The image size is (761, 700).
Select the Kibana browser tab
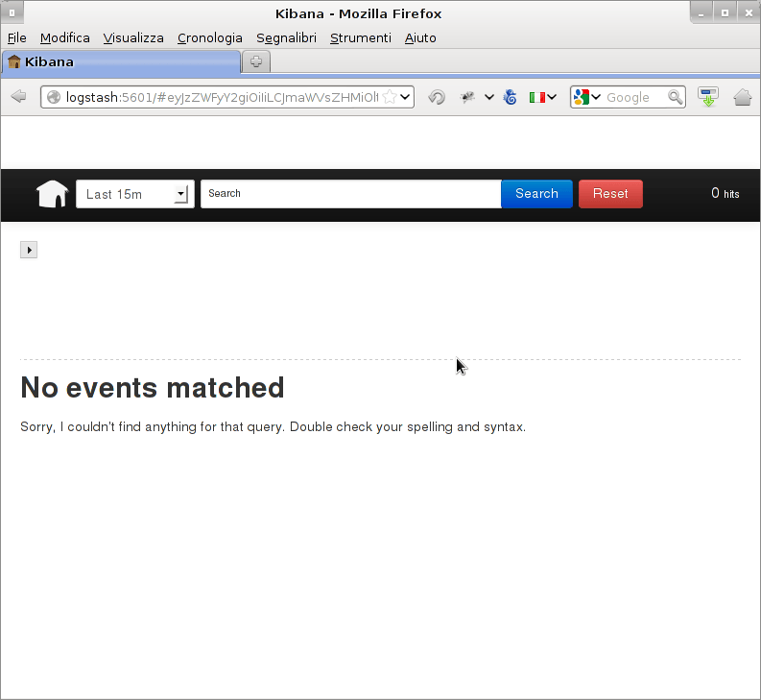tap(121, 61)
